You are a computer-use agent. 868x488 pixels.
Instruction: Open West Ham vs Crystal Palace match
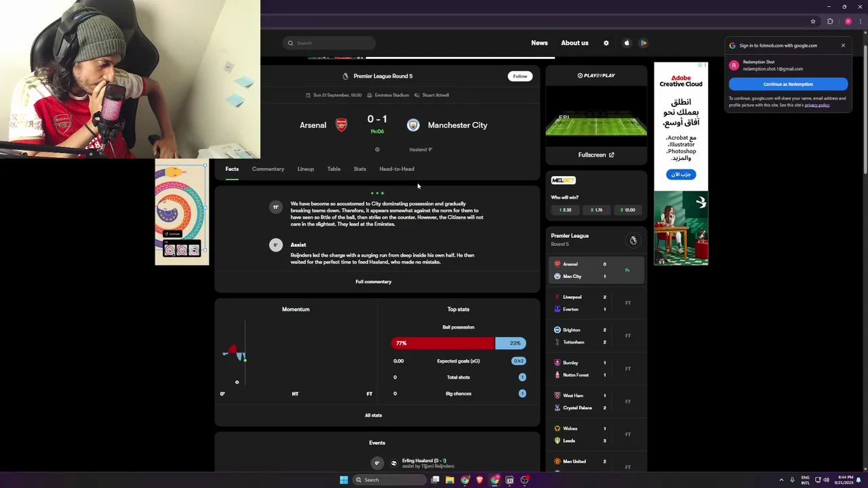(596, 401)
